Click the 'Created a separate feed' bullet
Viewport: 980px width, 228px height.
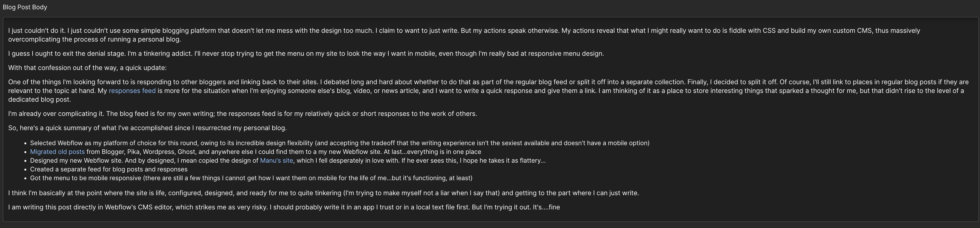pos(109,169)
